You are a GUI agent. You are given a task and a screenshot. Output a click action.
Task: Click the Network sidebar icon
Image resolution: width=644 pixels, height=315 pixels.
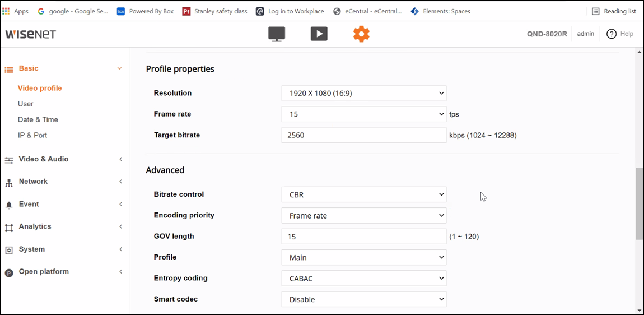pyautogui.click(x=9, y=182)
